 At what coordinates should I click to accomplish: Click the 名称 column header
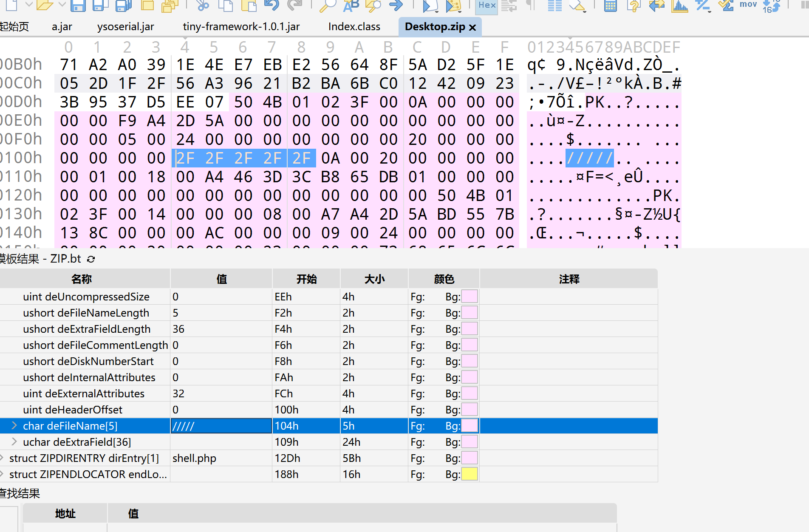(x=82, y=279)
